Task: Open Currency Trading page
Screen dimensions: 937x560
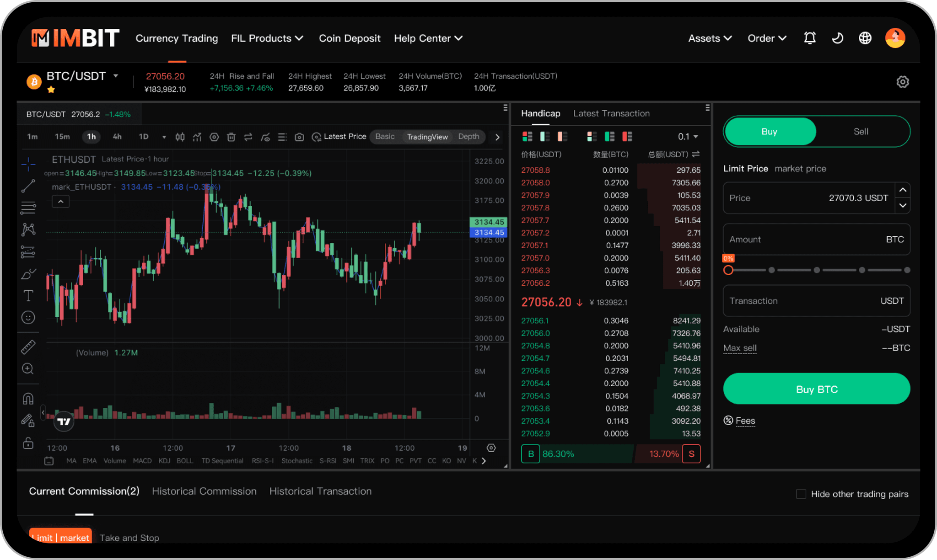Action: pyautogui.click(x=177, y=38)
